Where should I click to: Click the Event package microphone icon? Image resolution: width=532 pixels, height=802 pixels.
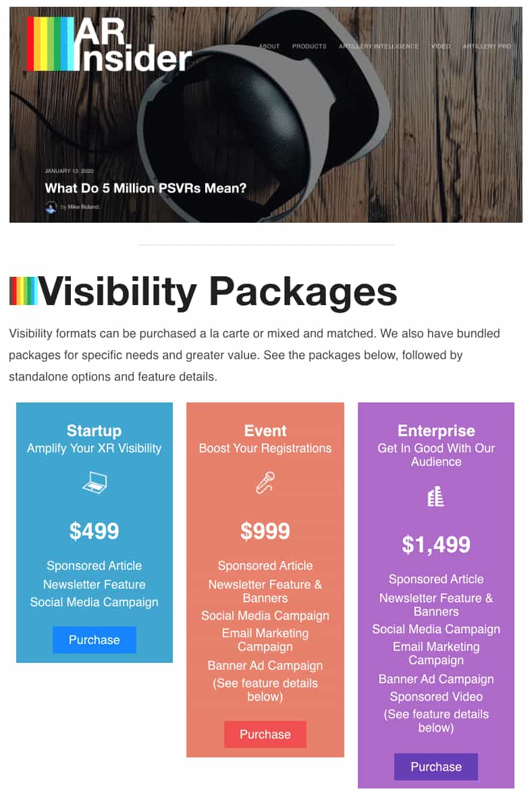(x=265, y=483)
